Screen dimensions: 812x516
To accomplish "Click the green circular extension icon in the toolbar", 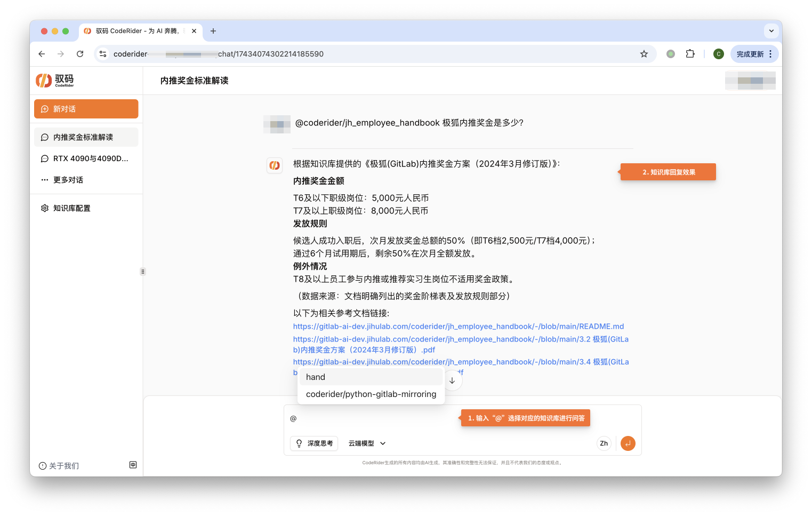I will pos(671,54).
